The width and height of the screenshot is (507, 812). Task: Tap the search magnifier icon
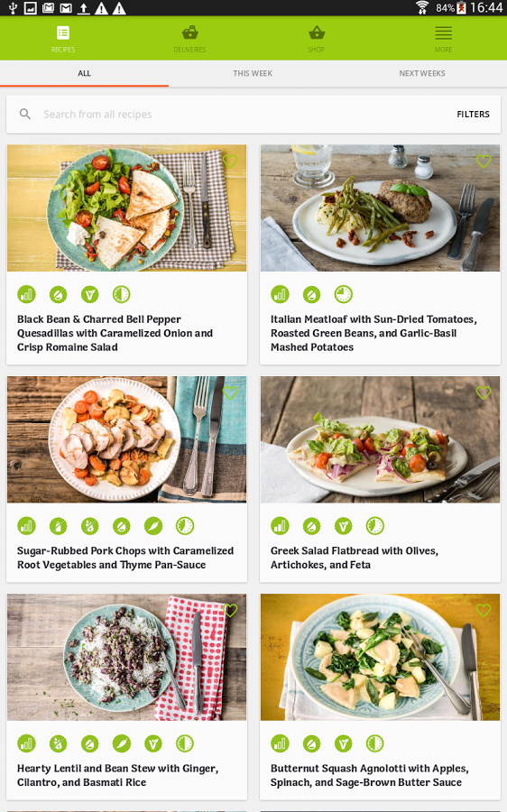[x=25, y=114]
